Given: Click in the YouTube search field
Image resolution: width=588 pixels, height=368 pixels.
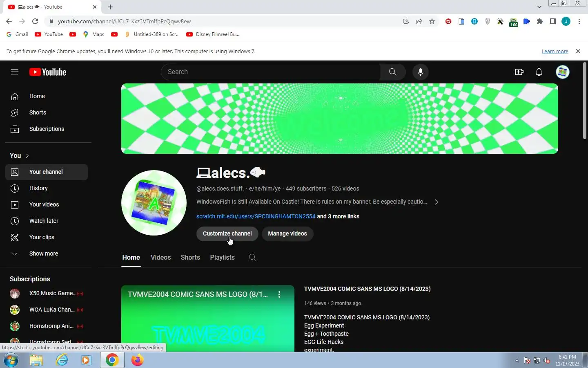Looking at the screenshot, I should [270, 72].
